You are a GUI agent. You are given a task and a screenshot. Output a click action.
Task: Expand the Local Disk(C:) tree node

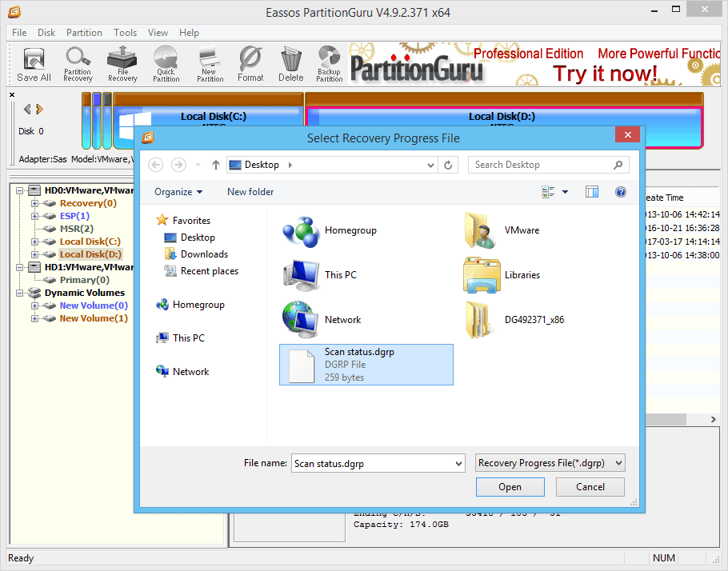pos(35,242)
